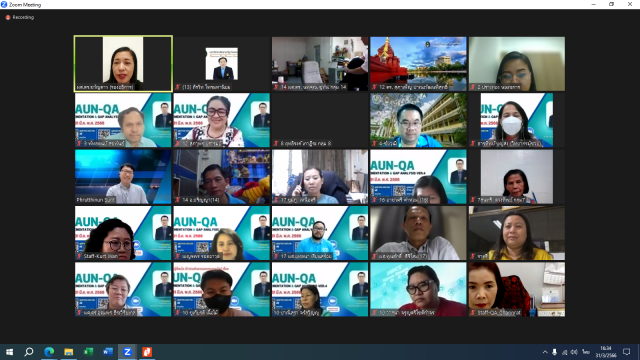The width and height of the screenshot is (640, 360).
Task: Select the Staff-Kant participant tile
Action: [x=123, y=233]
